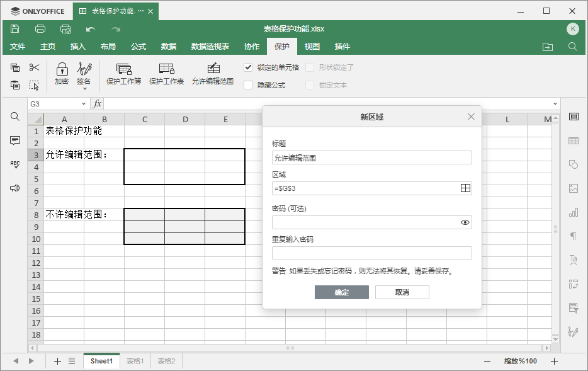Click the open file location icon
The height and width of the screenshot is (371, 588).
click(548, 47)
